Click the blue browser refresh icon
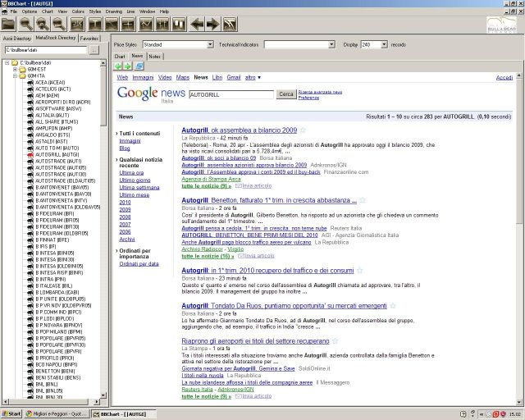Viewport: 525px width, 420px height. (139, 66)
